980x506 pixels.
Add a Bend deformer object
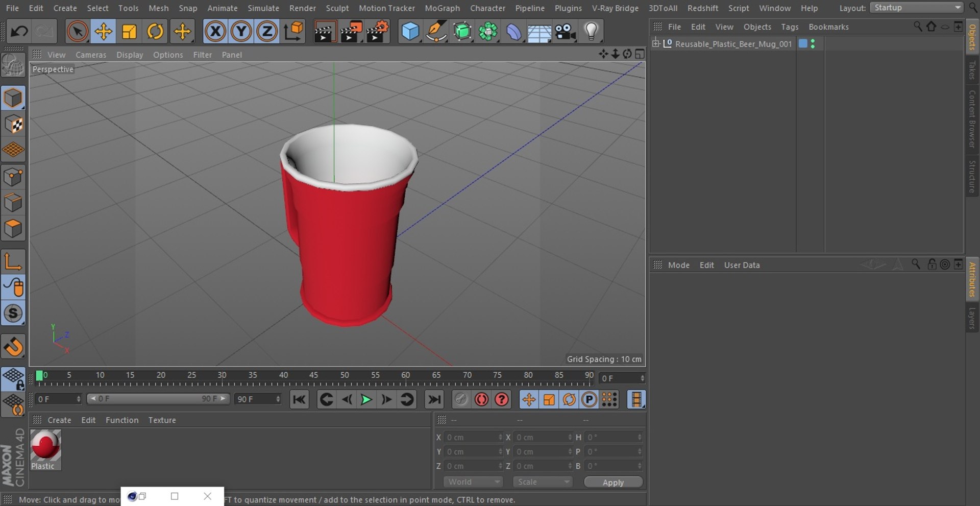[x=513, y=32]
